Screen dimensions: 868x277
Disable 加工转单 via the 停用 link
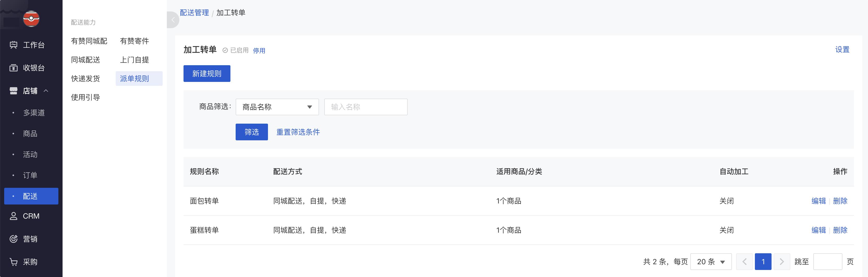(259, 51)
